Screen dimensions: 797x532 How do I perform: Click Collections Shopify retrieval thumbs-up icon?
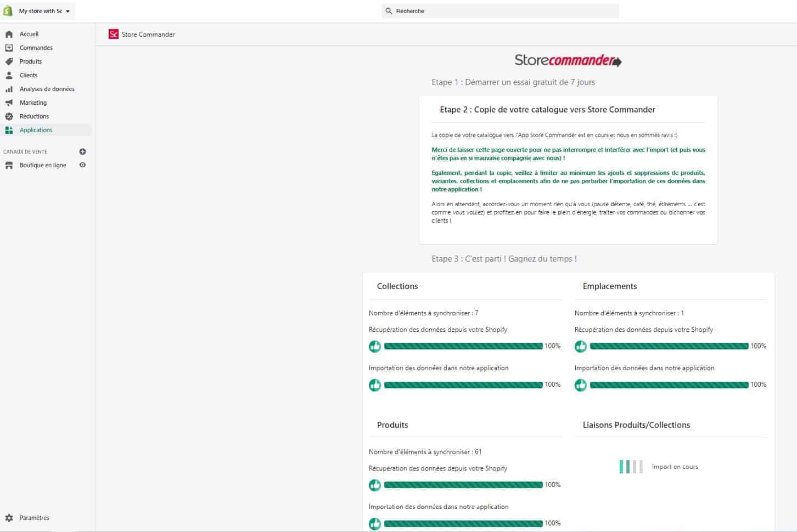375,346
